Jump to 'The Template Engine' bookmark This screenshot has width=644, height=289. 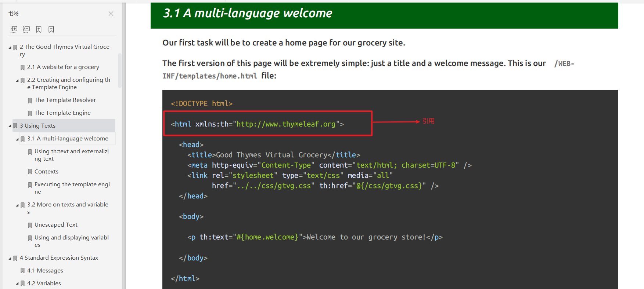point(62,113)
